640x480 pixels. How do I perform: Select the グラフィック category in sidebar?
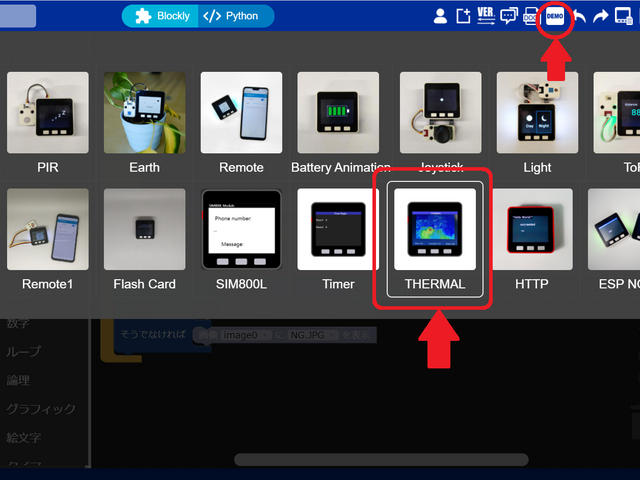tap(40, 409)
